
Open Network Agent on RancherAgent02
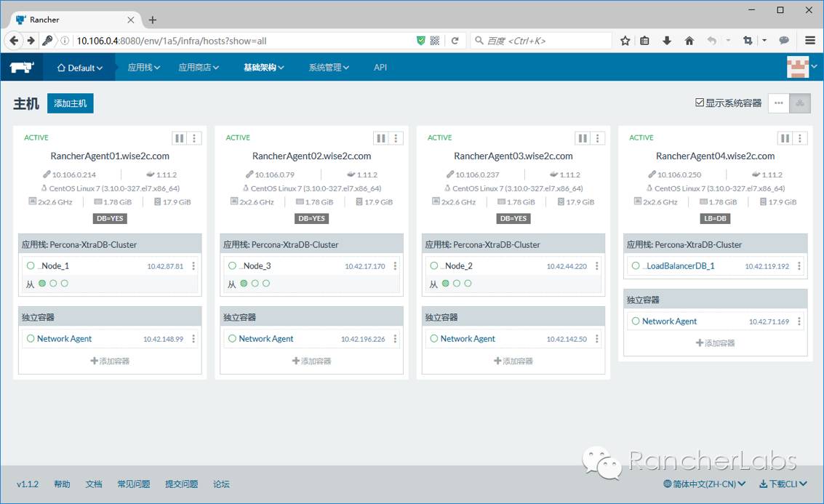(266, 339)
